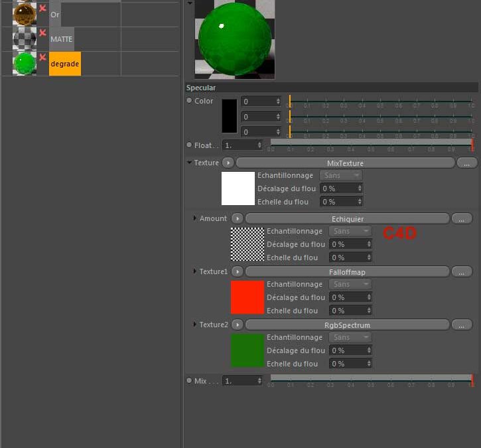Select the degrade material in the list
The image size is (481, 448).
click(64, 64)
